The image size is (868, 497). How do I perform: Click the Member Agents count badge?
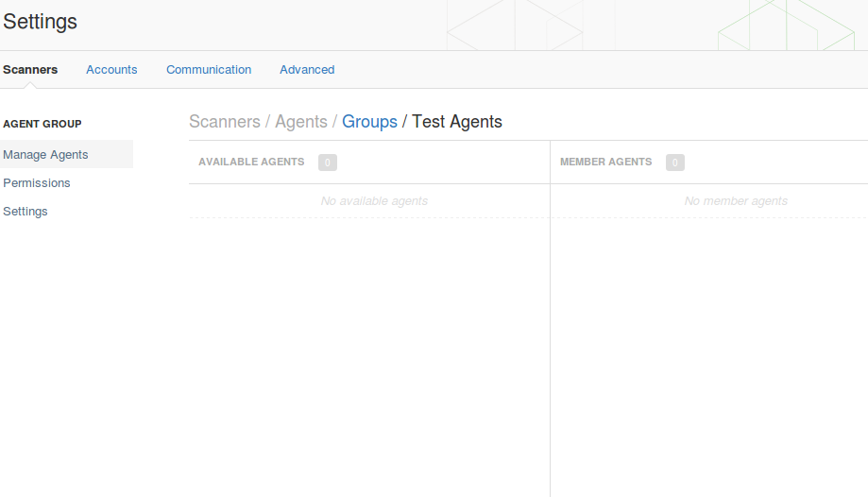tap(674, 163)
